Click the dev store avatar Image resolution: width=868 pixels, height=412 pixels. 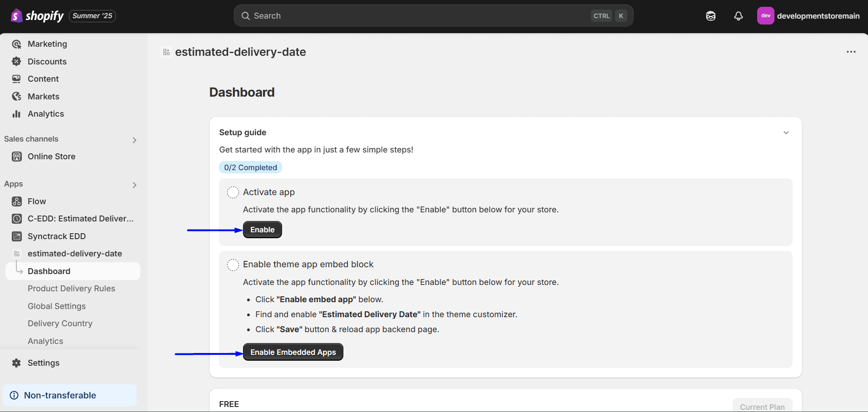click(766, 16)
